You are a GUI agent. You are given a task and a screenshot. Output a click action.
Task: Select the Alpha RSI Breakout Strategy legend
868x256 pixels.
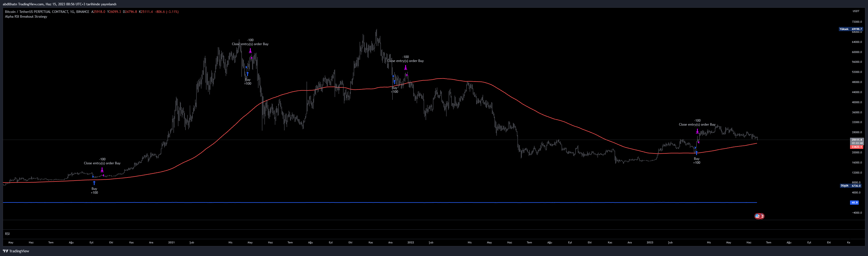pyautogui.click(x=26, y=17)
